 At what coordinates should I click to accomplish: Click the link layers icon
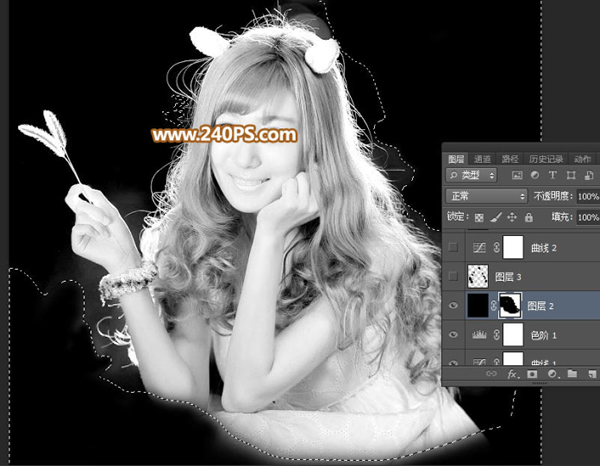(491, 374)
